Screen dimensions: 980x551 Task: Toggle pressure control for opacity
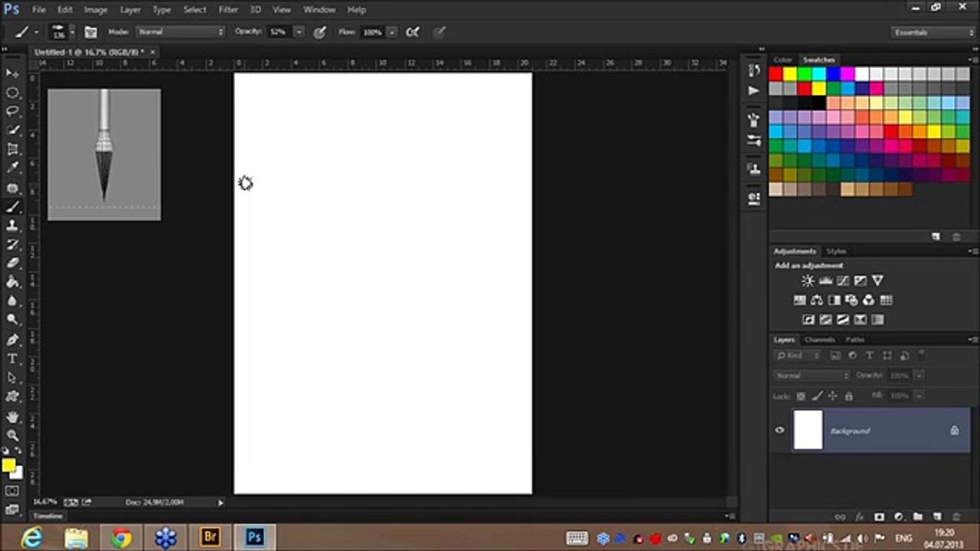(x=320, y=32)
